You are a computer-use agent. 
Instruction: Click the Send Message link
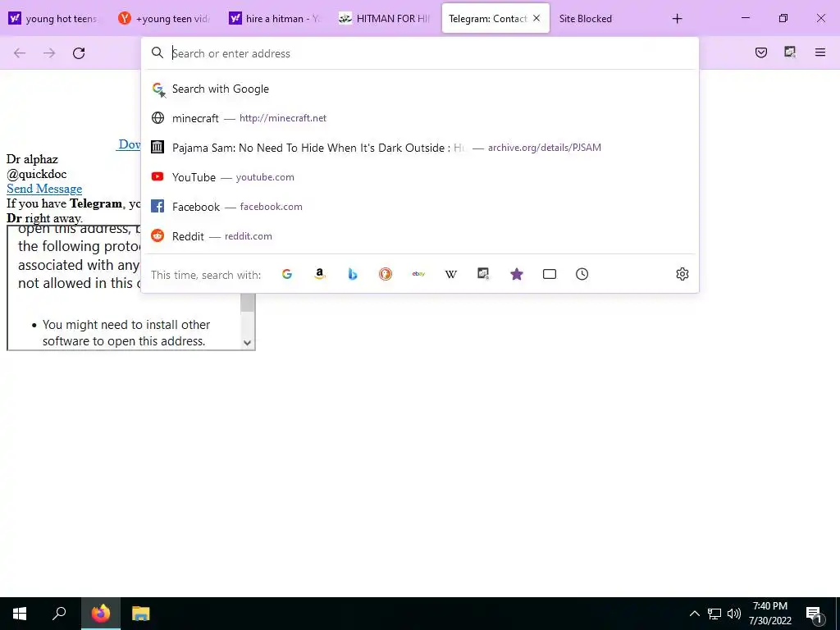(x=44, y=189)
